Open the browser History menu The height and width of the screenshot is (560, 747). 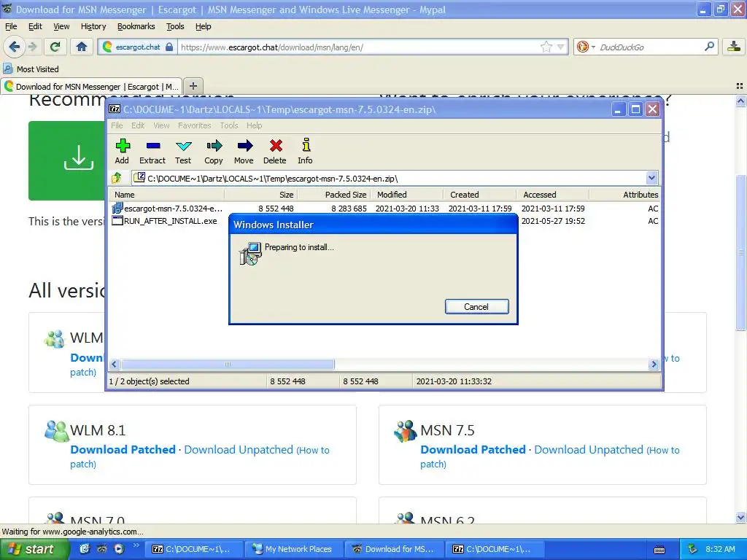tap(93, 26)
